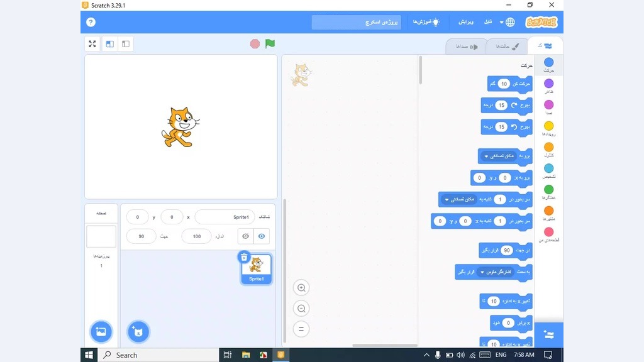The width and height of the screenshot is (644, 362).
Task: Switch to the صداها sounds tab
Action: [x=467, y=47]
